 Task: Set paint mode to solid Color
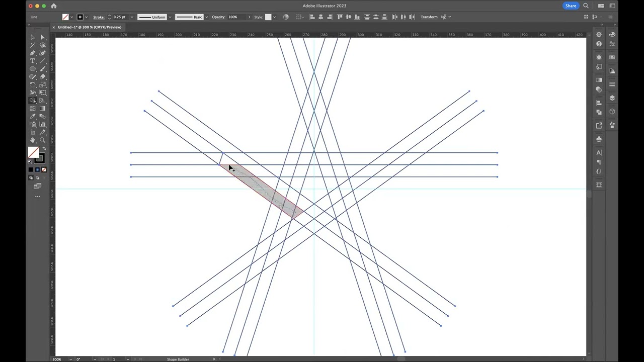(31, 170)
